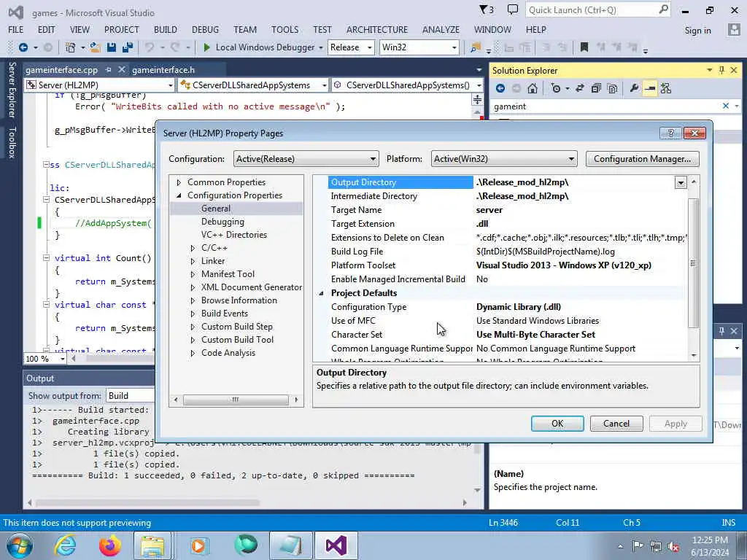This screenshot has height=560, width=747.
Task: Click OK in the Property Pages dialog
Action: (x=557, y=424)
